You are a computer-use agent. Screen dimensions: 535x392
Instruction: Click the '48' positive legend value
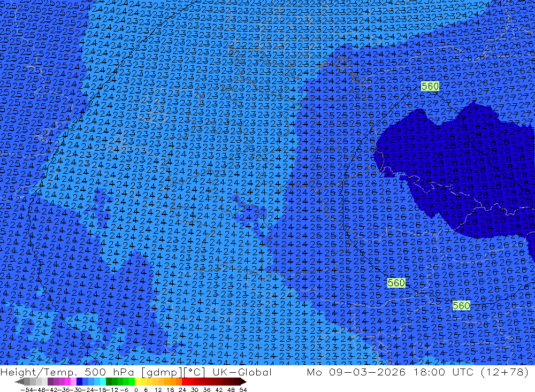click(231, 390)
